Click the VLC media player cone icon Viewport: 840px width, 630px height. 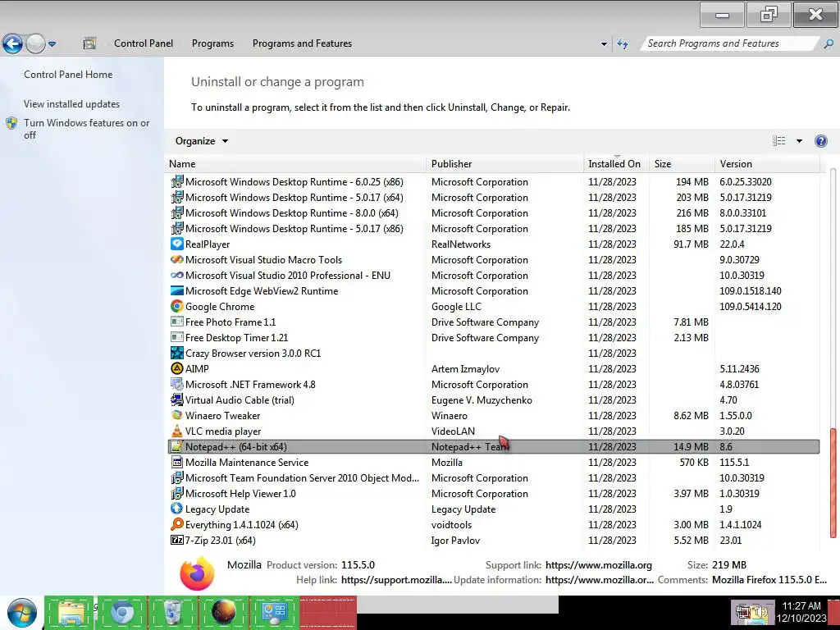coord(177,431)
